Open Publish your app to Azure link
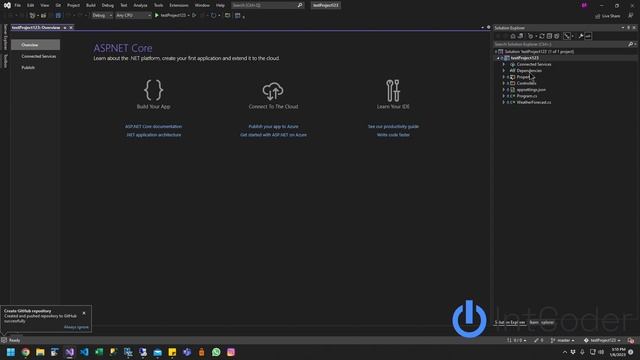 click(273, 127)
